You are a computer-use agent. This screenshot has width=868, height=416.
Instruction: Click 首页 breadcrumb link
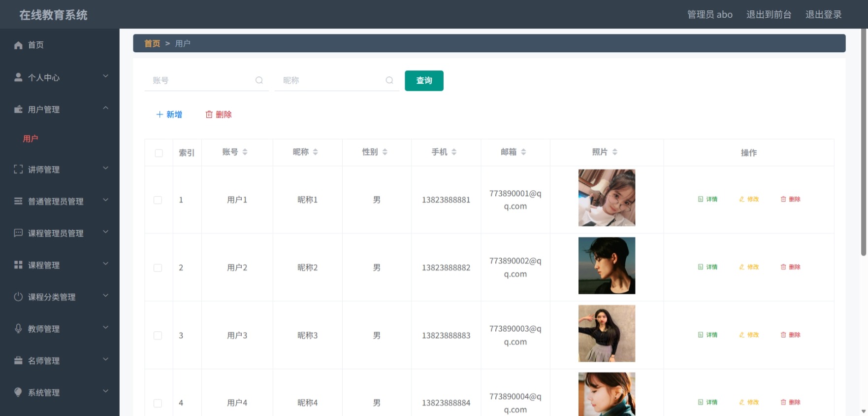coord(152,43)
